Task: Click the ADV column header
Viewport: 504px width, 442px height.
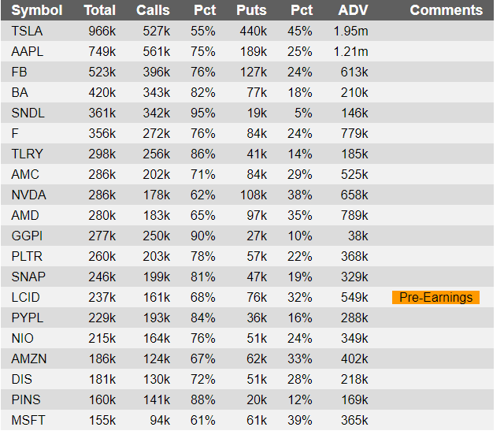Action: click(353, 10)
